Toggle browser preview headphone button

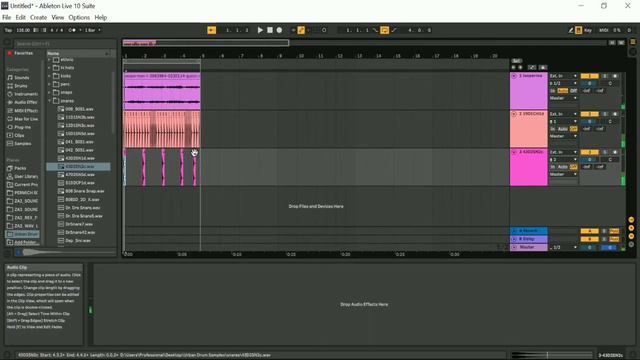click(x=18, y=253)
